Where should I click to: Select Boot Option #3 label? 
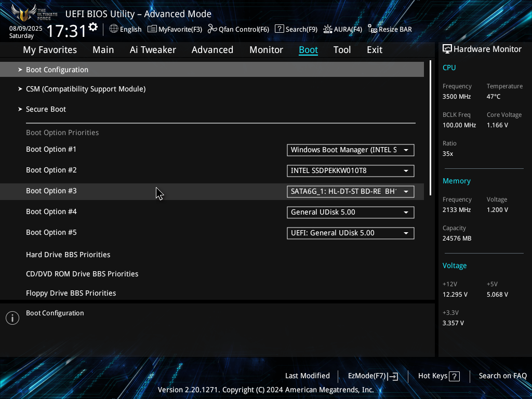(51, 191)
